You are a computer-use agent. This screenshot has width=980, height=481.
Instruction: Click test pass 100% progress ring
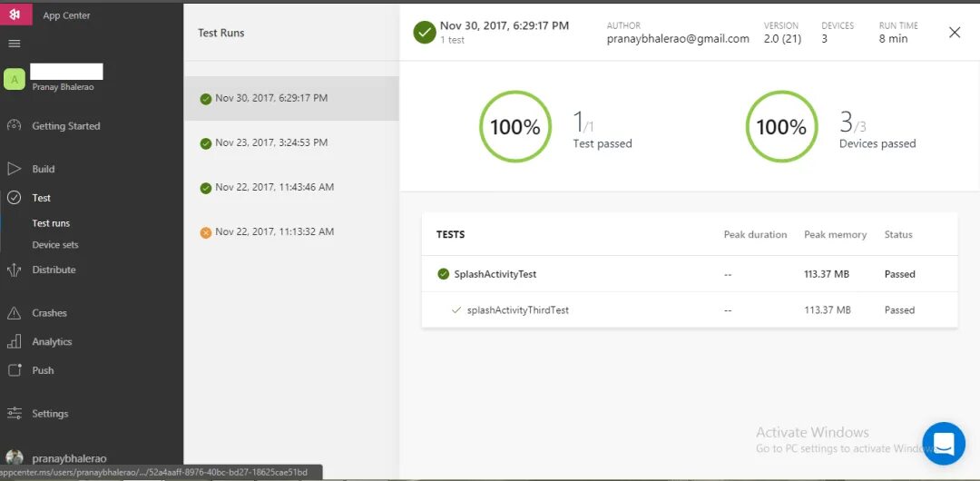[x=515, y=127]
